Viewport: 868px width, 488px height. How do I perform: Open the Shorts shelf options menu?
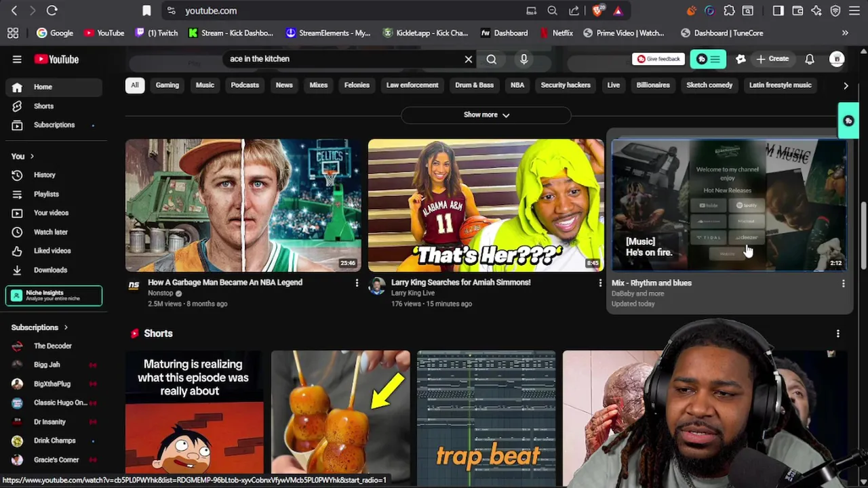[838, 333]
